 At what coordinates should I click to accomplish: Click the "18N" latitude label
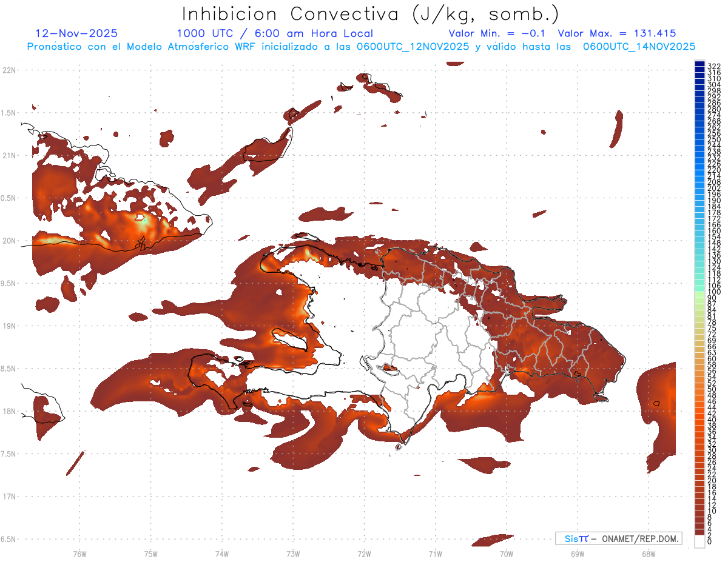[x=8, y=411]
